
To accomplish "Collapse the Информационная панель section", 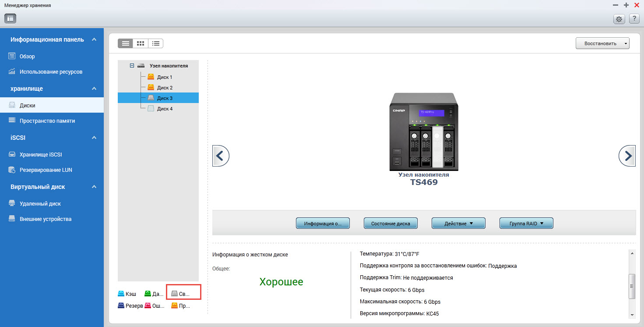I will (x=94, y=39).
